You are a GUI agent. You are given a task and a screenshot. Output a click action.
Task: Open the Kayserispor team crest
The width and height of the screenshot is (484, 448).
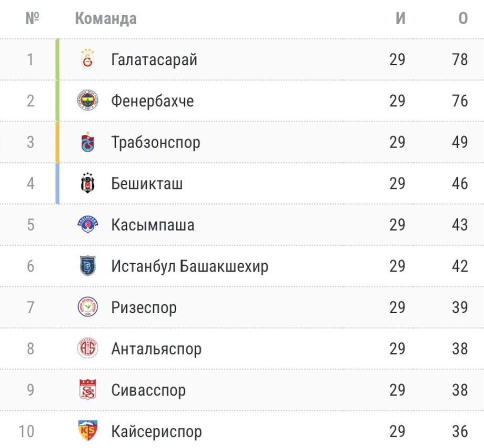[87, 431]
